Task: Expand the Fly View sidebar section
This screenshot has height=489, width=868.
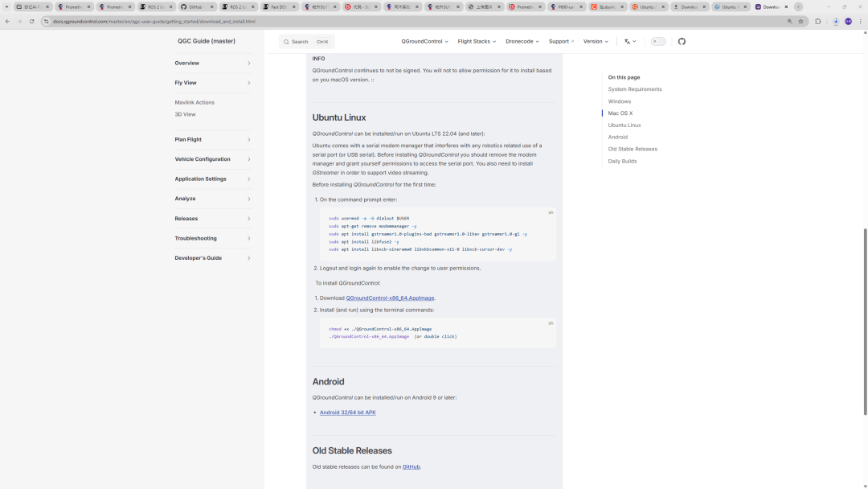Action: (212, 83)
